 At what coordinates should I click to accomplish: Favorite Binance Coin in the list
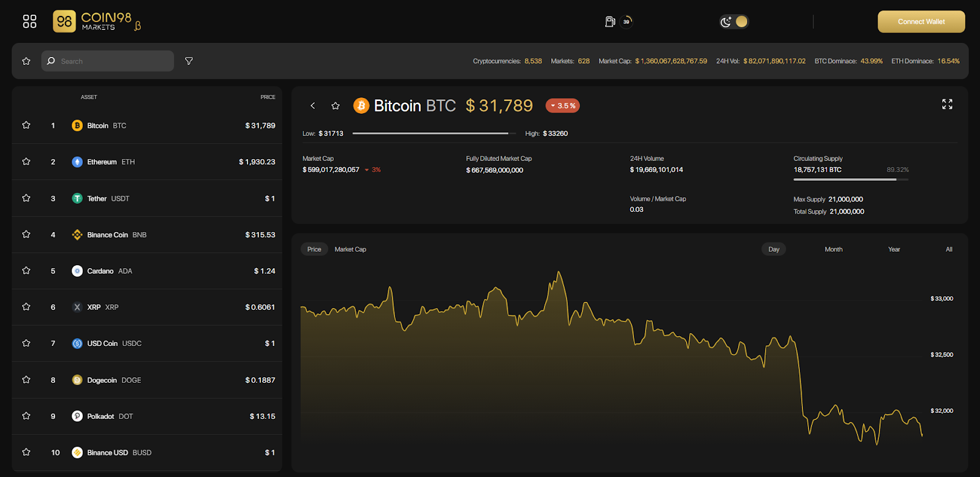(26, 234)
